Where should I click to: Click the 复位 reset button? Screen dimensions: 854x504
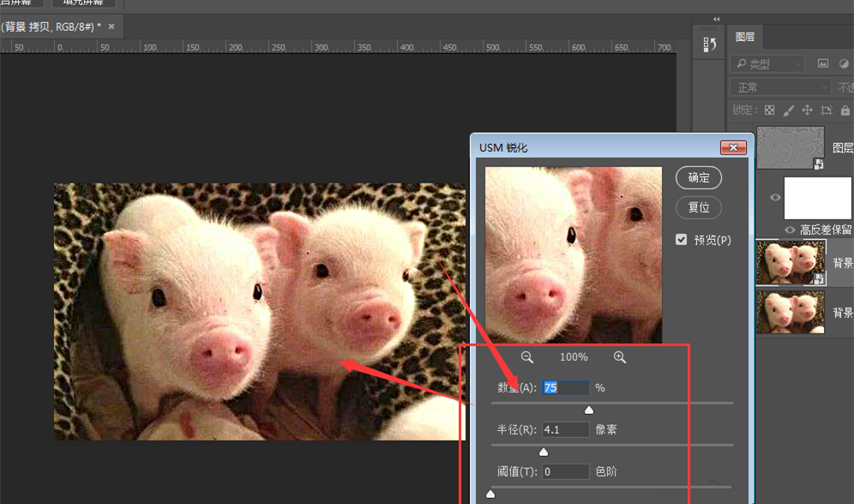point(699,207)
